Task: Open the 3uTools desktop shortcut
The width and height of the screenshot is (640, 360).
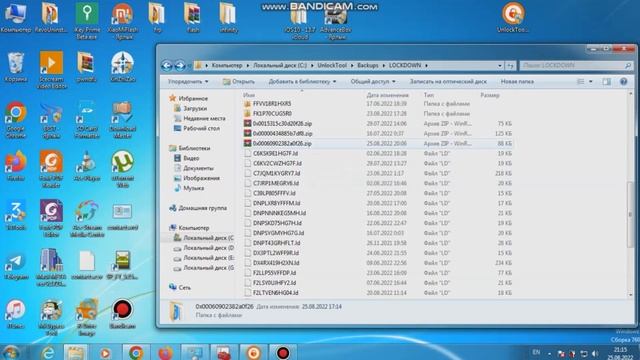Action: click(x=16, y=216)
